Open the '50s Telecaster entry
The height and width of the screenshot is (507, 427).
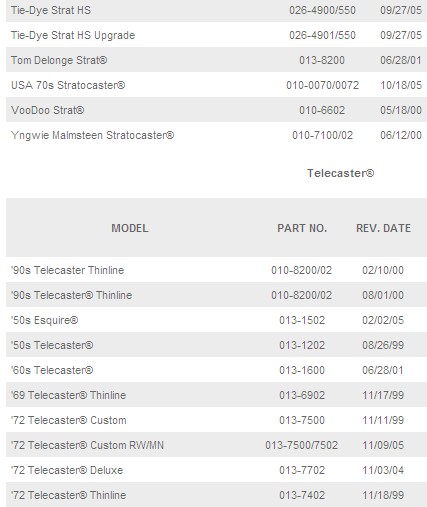pos(52,345)
